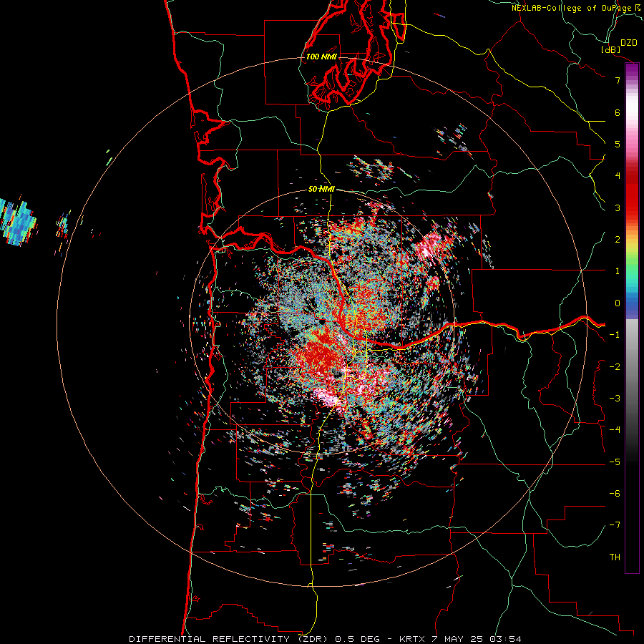Click the 4 value on color scale
This screenshot has width=644, height=644.
pyautogui.click(x=618, y=175)
